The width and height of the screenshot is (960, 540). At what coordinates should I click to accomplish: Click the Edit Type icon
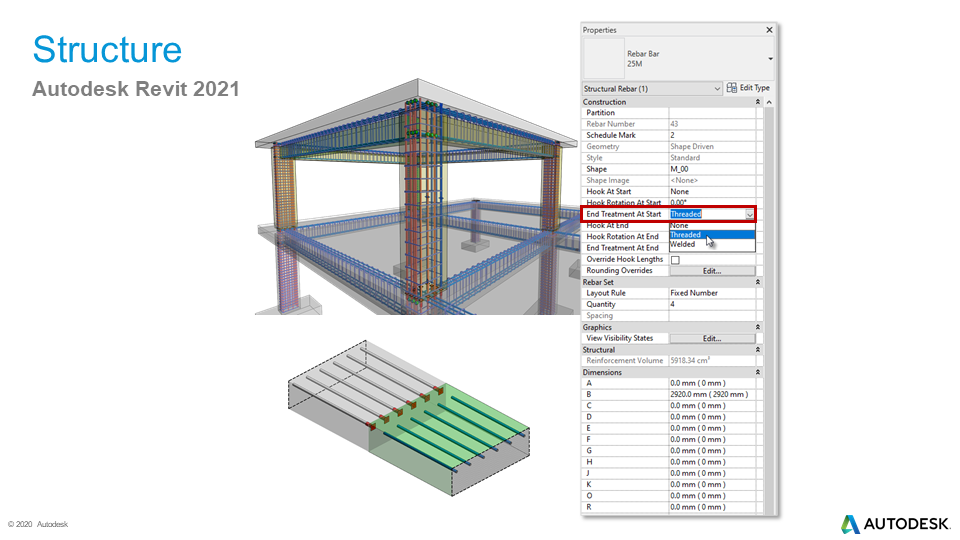coord(732,89)
